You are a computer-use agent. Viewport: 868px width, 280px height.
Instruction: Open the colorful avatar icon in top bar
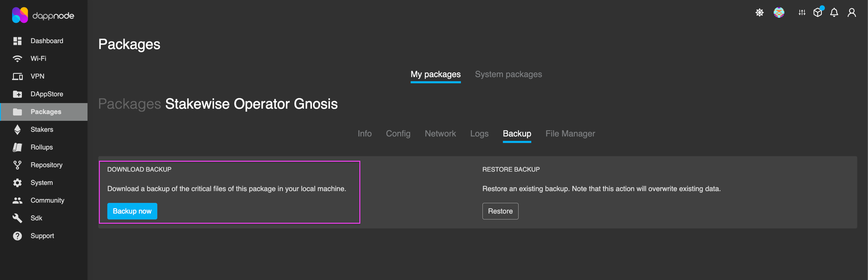[779, 13]
